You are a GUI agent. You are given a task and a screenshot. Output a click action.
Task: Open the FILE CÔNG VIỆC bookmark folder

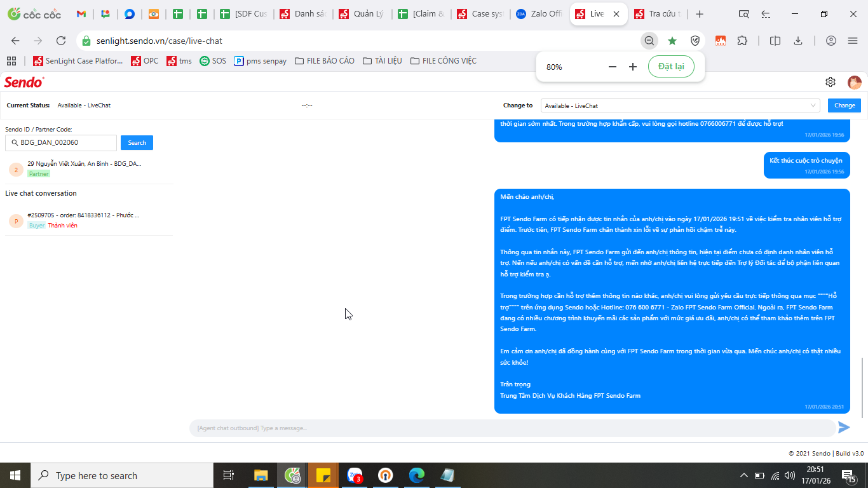tap(443, 61)
